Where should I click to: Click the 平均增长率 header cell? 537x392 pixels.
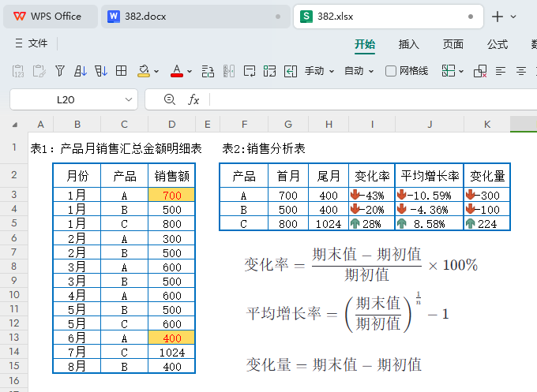(x=430, y=176)
